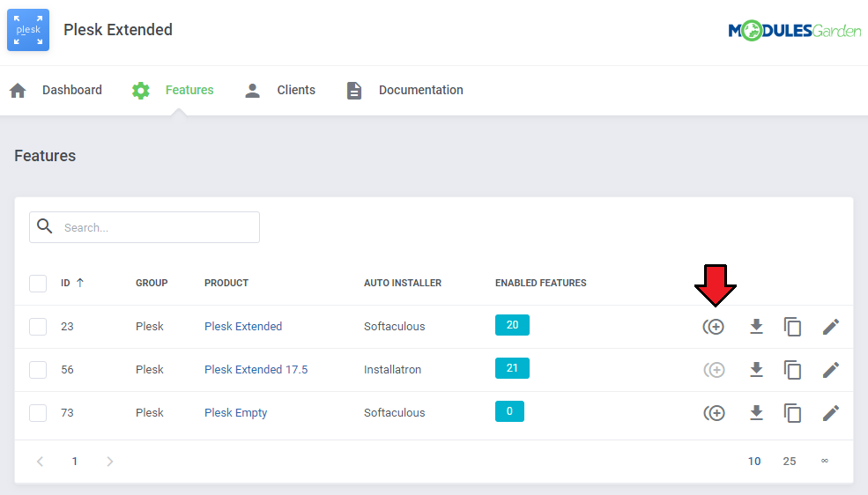Viewport: 868px width, 495px height.
Task: Select the checkbox for row 23
Action: 38,326
